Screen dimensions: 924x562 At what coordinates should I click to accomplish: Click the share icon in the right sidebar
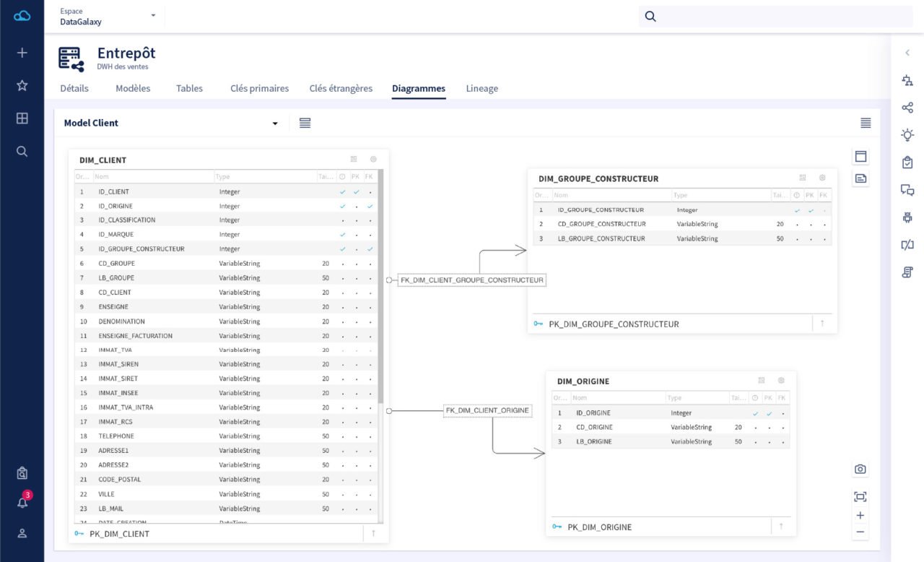907,107
